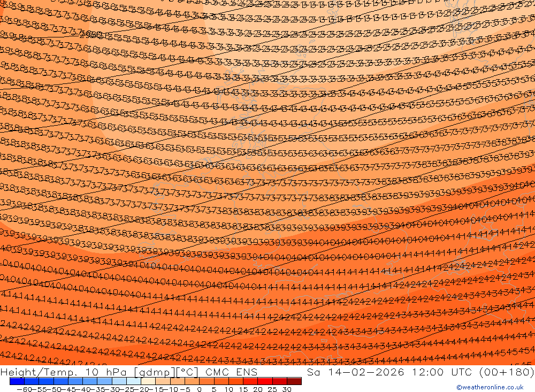Click the red swatch between 20 and 25
The height and width of the screenshot is (392, 535).
(x=265, y=381)
